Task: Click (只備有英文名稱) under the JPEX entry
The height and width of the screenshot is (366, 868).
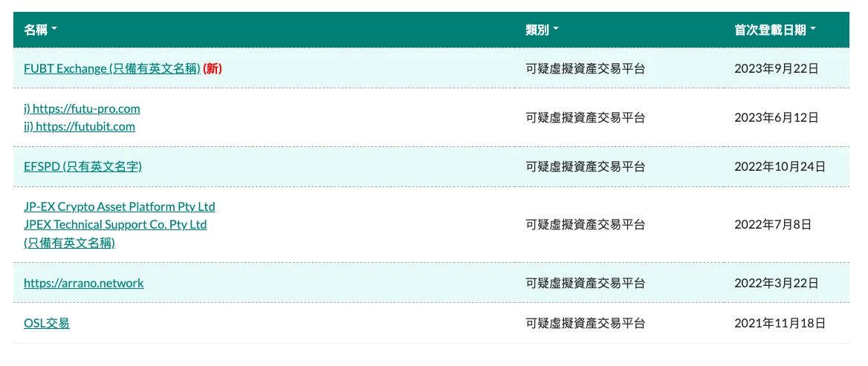Action: 69,242
